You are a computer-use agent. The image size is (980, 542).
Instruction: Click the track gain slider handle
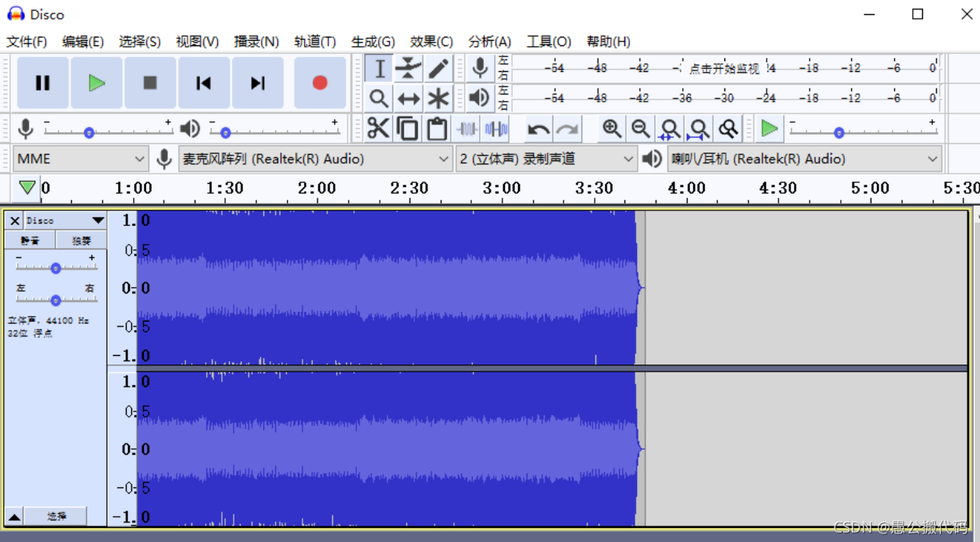pyautogui.click(x=55, y=268)
